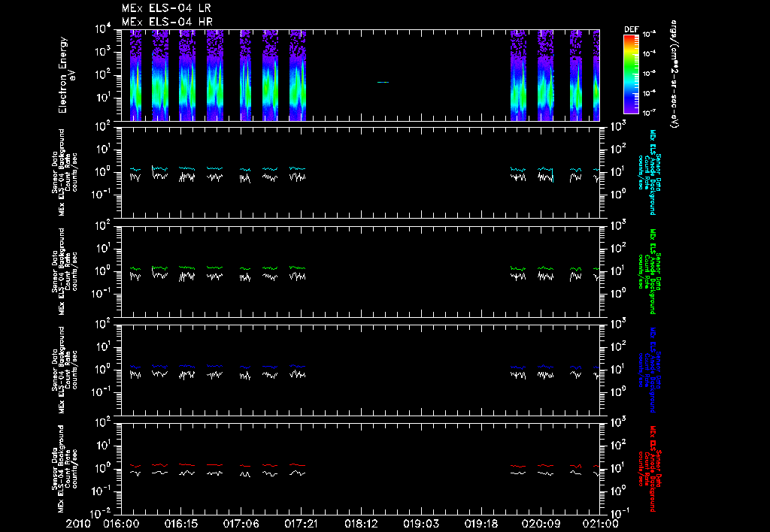Select the time label 016:00
This screenshot has height=532, width=770.
click(x=121, y=524)
